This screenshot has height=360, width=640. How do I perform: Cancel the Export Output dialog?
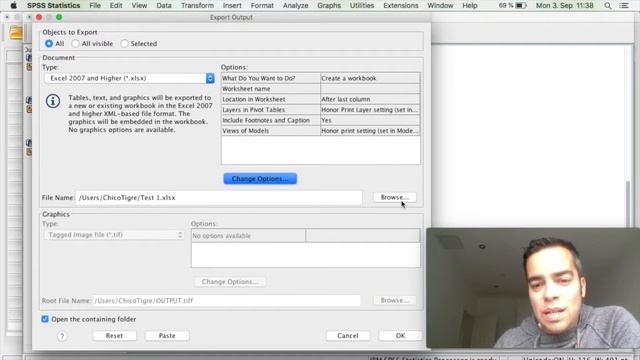pos(348,336)
